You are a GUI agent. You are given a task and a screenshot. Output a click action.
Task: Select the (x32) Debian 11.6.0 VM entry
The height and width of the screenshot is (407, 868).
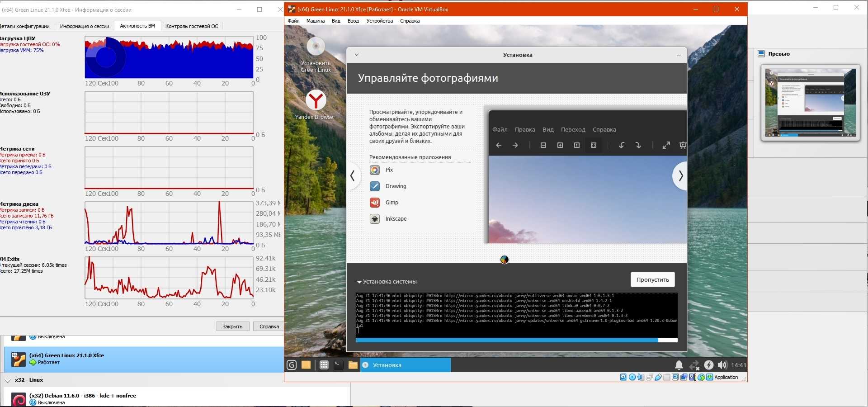click(177, 399)
